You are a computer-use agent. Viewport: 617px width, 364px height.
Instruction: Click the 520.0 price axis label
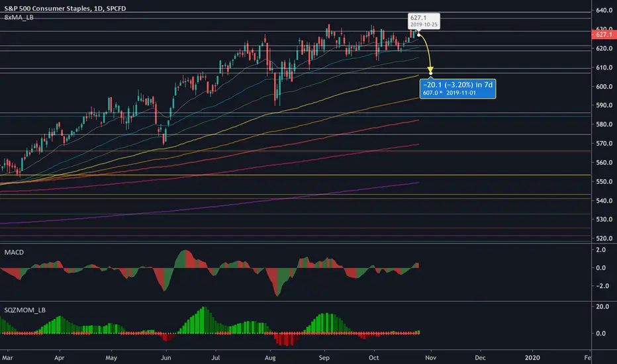coord(604,238)
